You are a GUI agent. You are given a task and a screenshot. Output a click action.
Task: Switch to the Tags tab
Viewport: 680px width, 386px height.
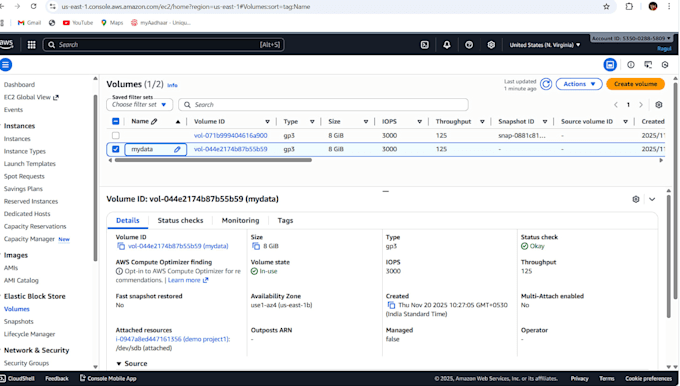[285, 220]
